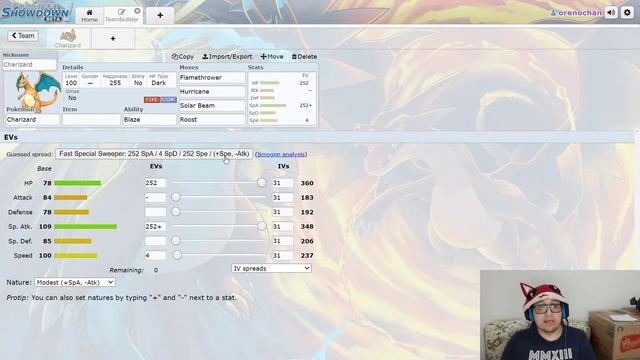Edit the Flamethrower move slot
Viewport: 640px width, 360px height.
pos(212,78)
